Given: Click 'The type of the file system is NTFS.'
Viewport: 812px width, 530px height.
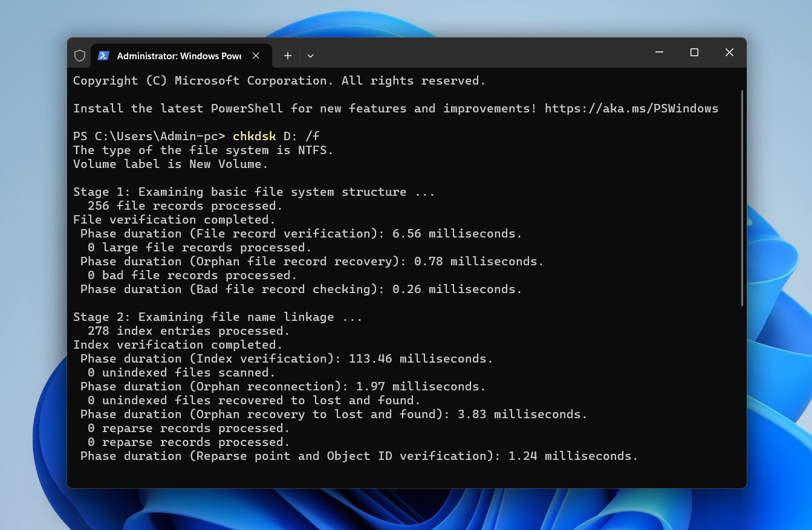Looking at the screenshot, I should tap(203, 150).
